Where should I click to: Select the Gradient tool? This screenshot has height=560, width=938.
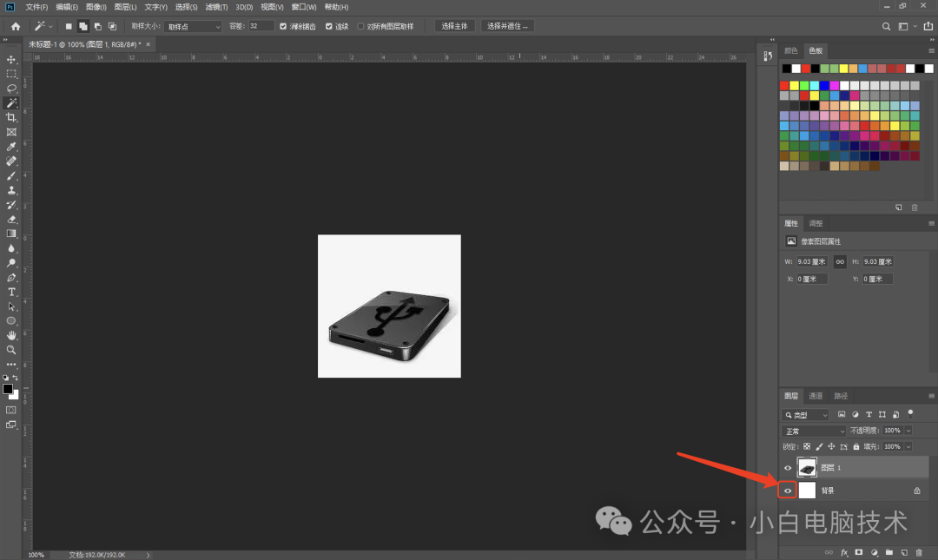pos(11,234)
